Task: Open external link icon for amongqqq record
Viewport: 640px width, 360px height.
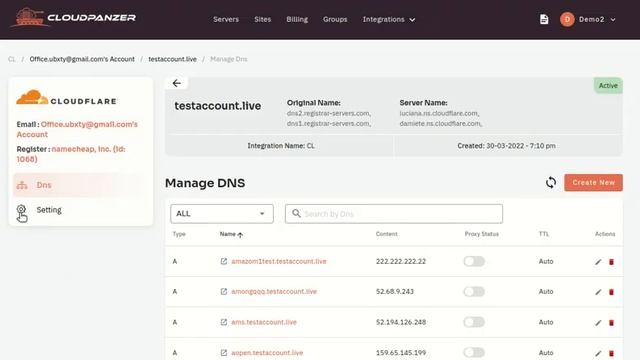Action: (x=224, y=291)
